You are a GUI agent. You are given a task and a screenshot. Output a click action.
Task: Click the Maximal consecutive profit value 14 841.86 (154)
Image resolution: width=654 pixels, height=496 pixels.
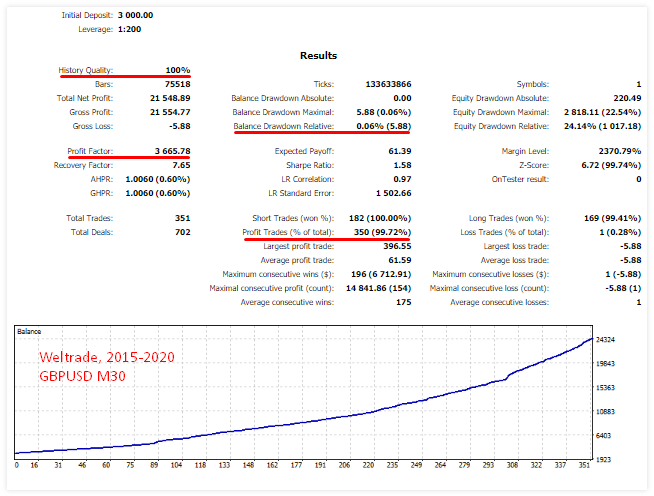point(378,288)
